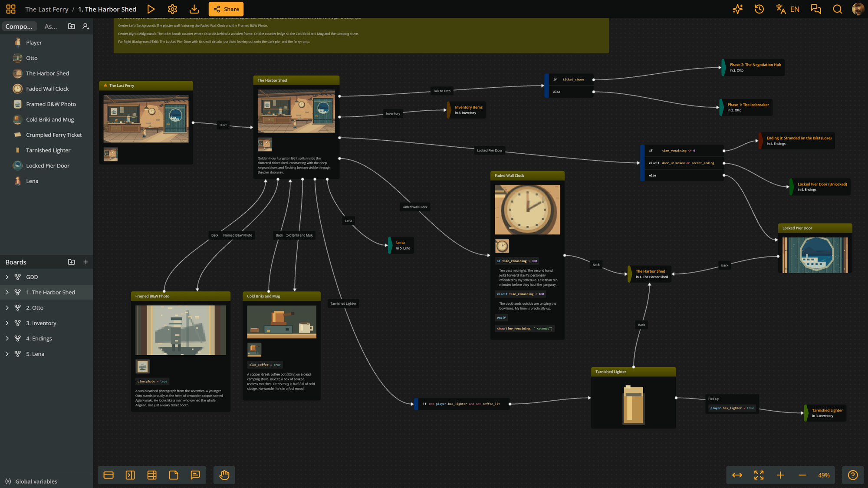Switch to the Assets tab
This screenshot has height=488, width=868.
point(51,26)
